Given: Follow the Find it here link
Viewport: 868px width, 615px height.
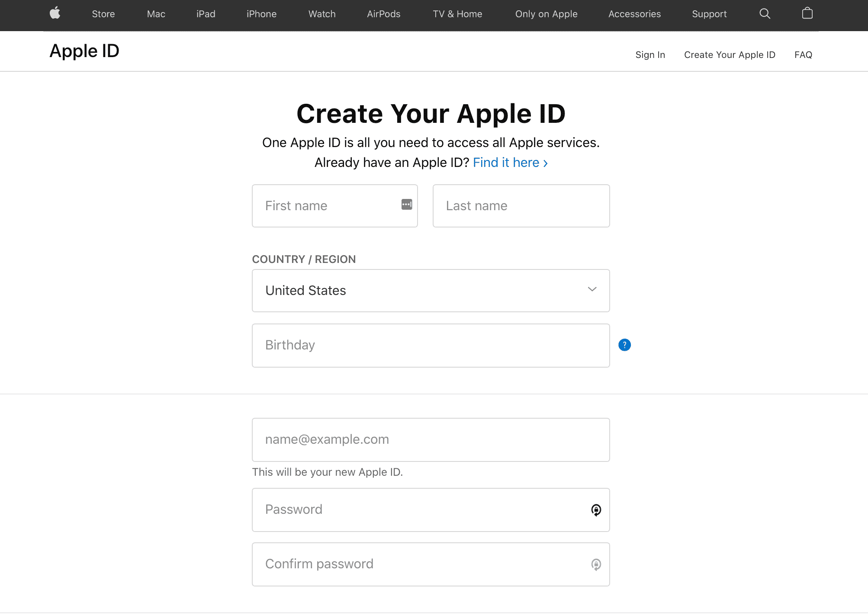Looking at the screenshot, I should pos(510,163).
